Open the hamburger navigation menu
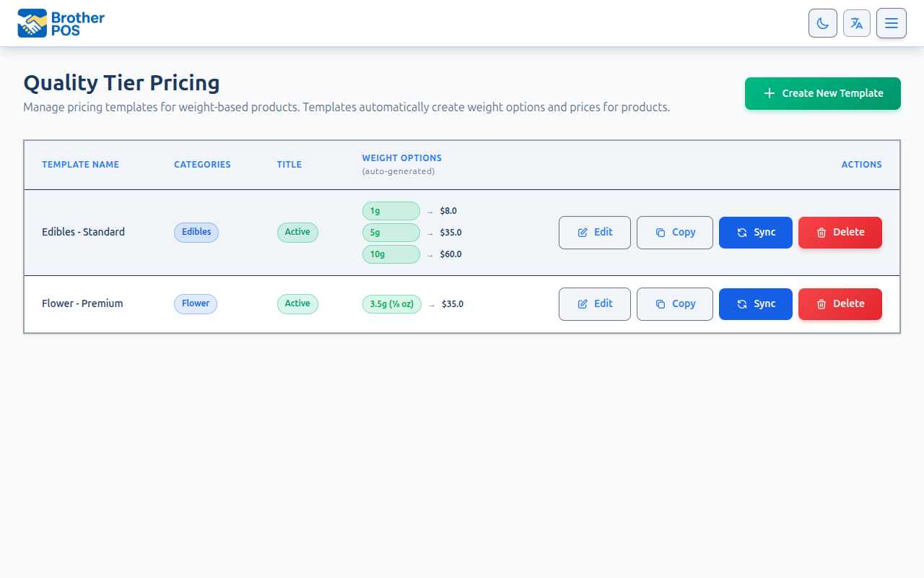This screenshot has width=924, height=578. pos(892,23)
